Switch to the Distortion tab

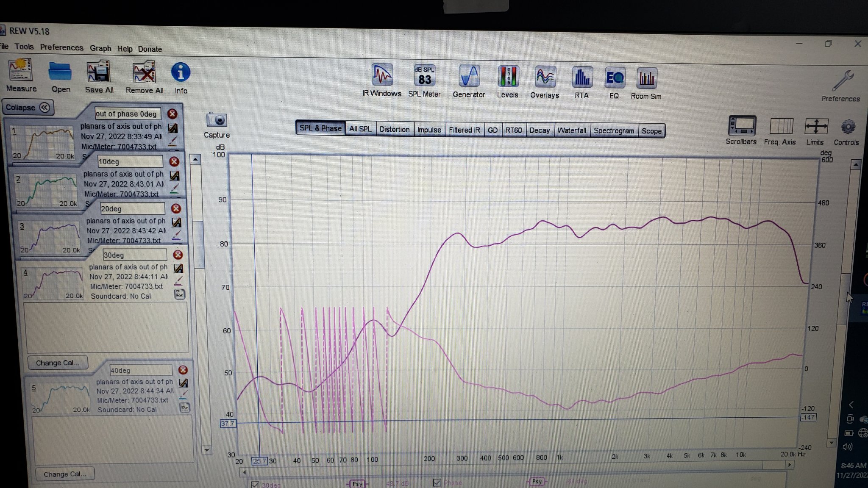click(394, 129)
